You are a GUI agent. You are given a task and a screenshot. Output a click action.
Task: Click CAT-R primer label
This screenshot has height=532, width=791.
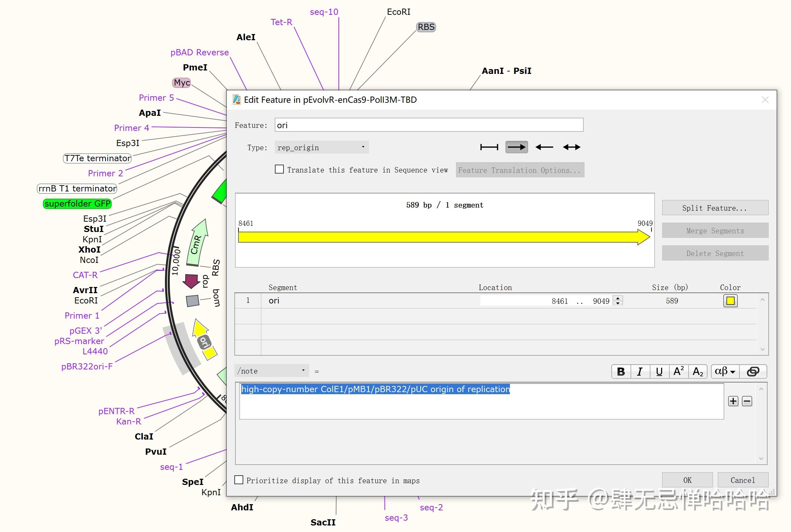click(x=85, y=275)
